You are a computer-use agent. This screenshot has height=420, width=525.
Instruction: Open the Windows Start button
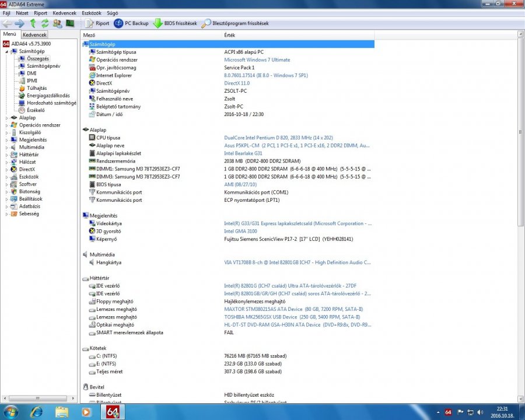(x=10, y=412)
